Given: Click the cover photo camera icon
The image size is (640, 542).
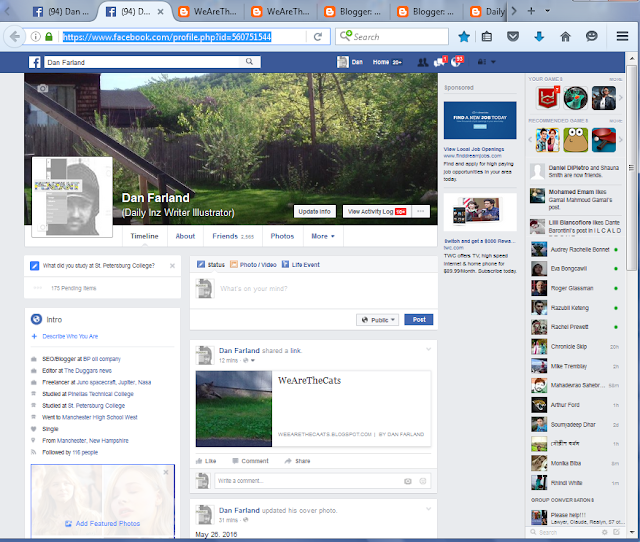Looking at the screenshot, I should tap(42, 88).
